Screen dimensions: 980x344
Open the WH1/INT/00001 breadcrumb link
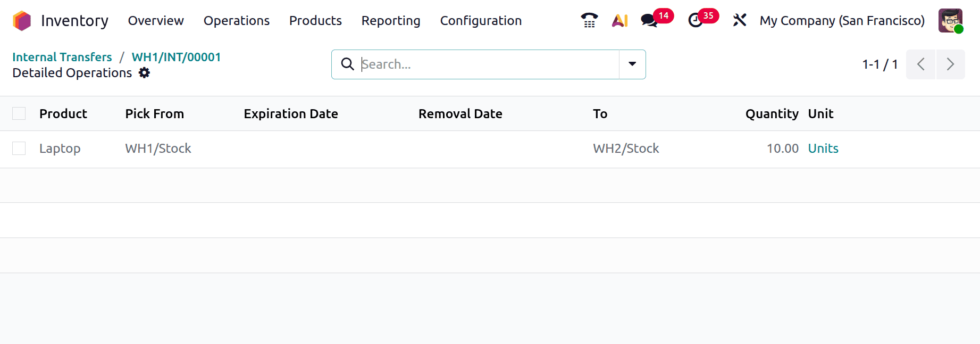[176, 57]
